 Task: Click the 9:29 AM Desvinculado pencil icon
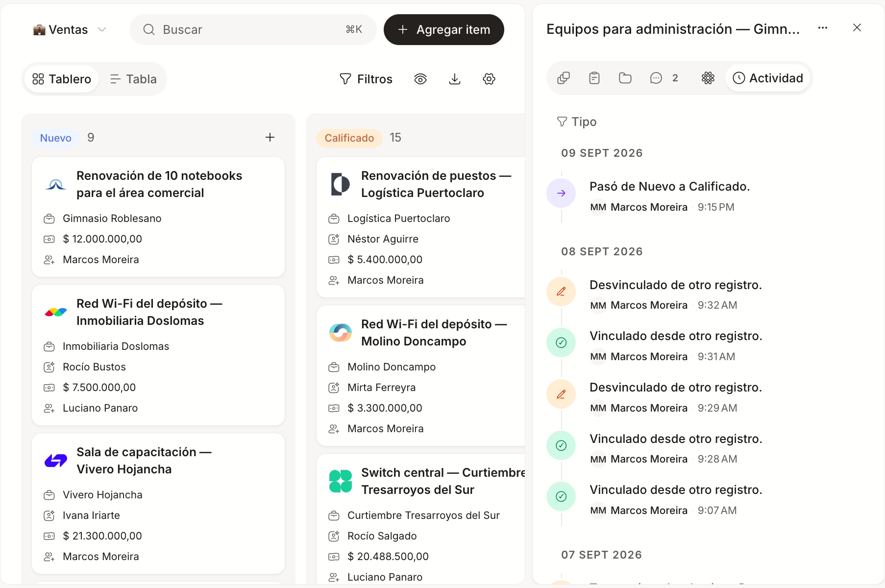tap(561, 394)
